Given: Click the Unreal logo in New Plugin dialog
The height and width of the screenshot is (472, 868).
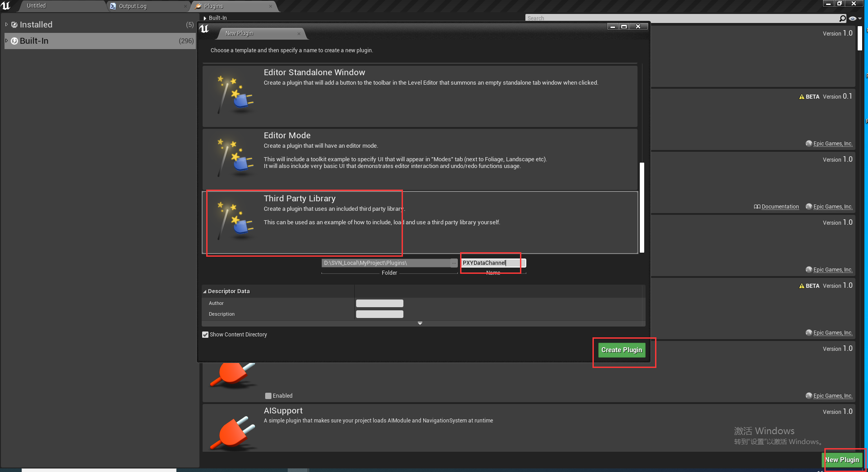Looking at the screenshot, I should pyautogui.click(x=204, y=29).
